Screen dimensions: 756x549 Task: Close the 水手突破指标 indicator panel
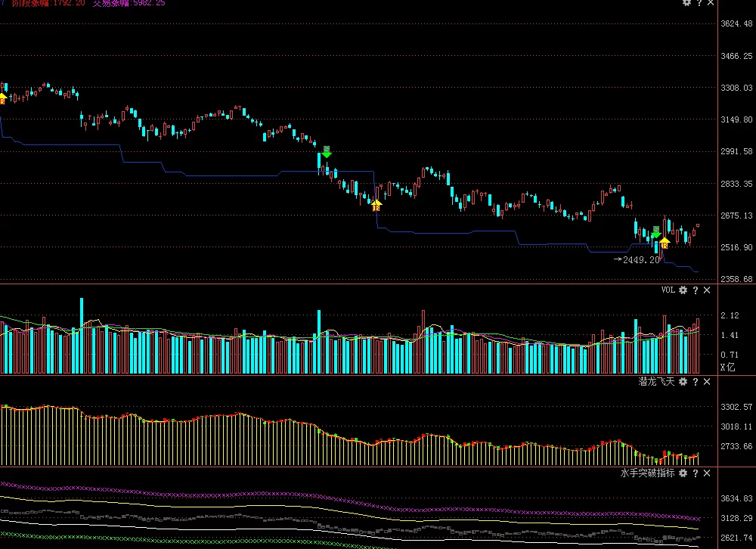tap(707, 473)
